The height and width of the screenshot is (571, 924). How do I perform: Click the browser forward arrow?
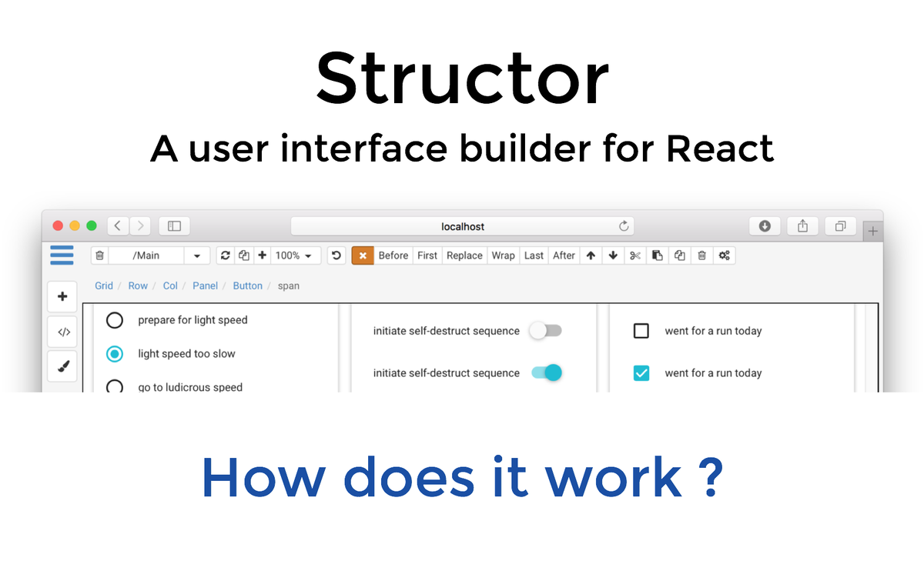[140, 226]
